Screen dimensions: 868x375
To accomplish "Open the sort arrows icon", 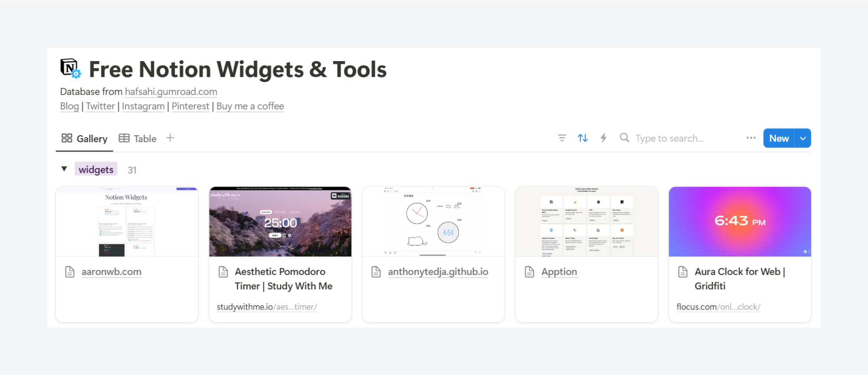I will [x=583, y=138].
